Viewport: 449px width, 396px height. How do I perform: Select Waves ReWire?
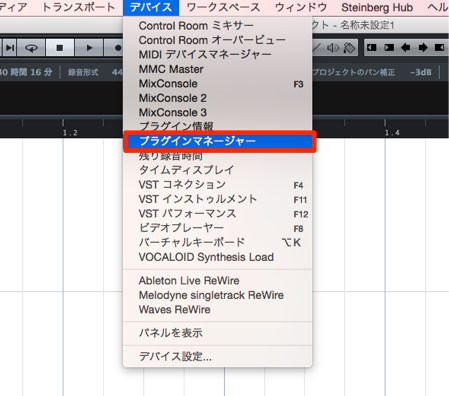click(x=218, y=309)
